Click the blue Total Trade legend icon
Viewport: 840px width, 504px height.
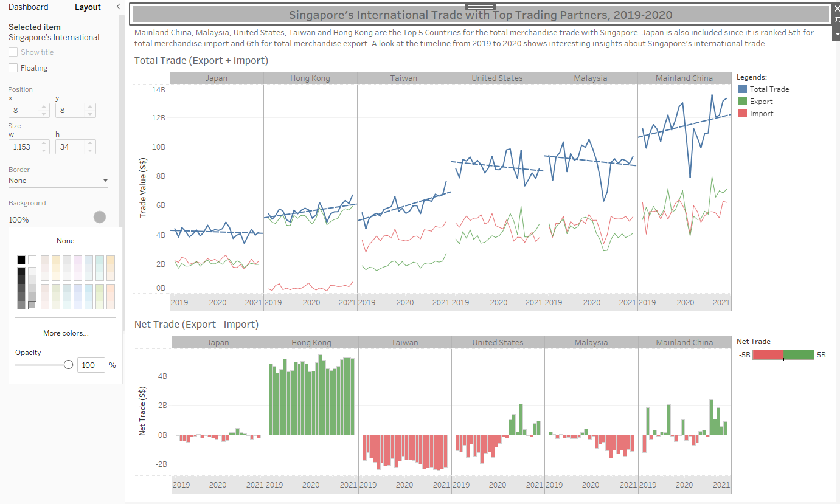click(x=743, y=89)
